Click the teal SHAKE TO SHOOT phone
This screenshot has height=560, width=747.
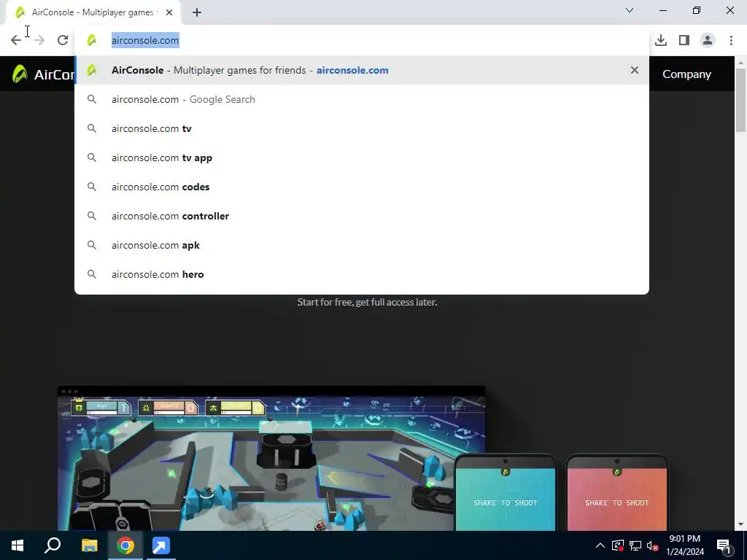point(506,493)
